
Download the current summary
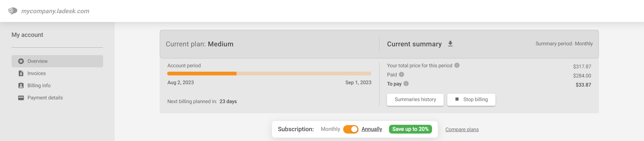point(450,44)
